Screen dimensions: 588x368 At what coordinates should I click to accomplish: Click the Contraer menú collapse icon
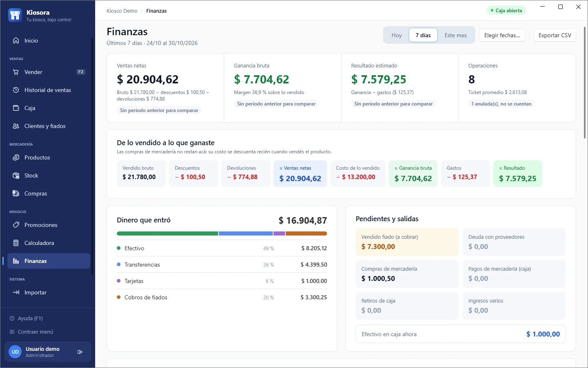pos(12,332)
